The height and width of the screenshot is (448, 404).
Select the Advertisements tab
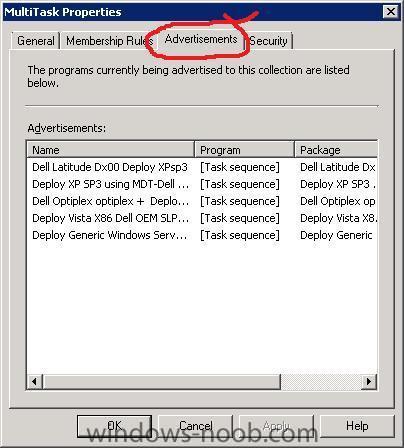(201, 39)
